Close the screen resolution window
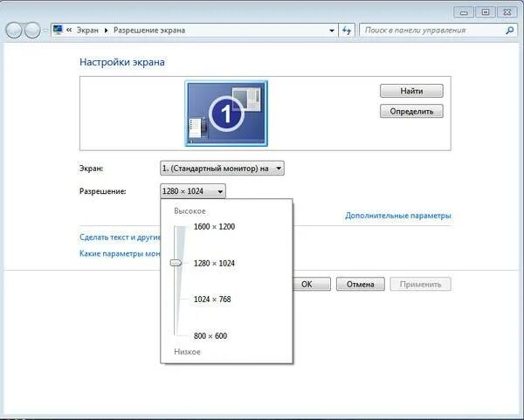 [507, 12]
